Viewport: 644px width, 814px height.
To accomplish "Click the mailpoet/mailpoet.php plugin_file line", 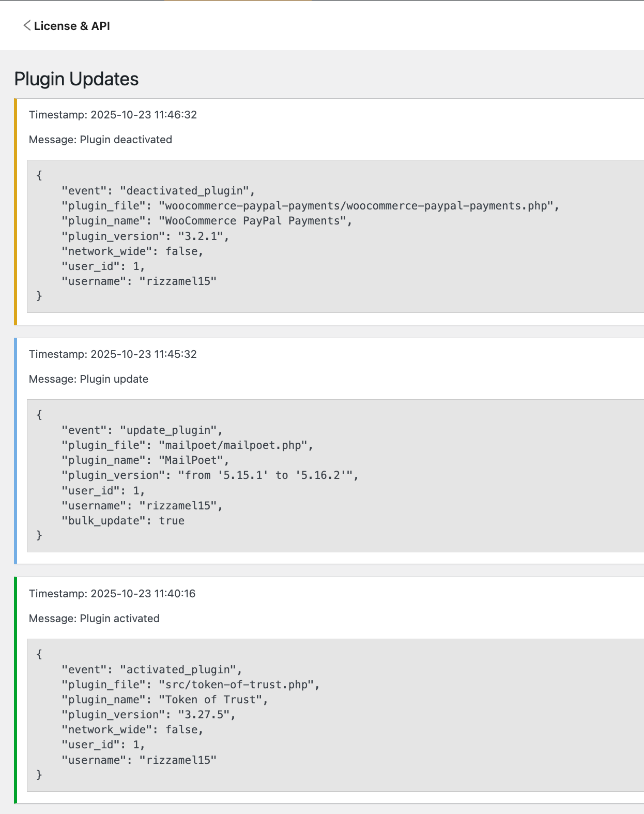I will 187,445.
